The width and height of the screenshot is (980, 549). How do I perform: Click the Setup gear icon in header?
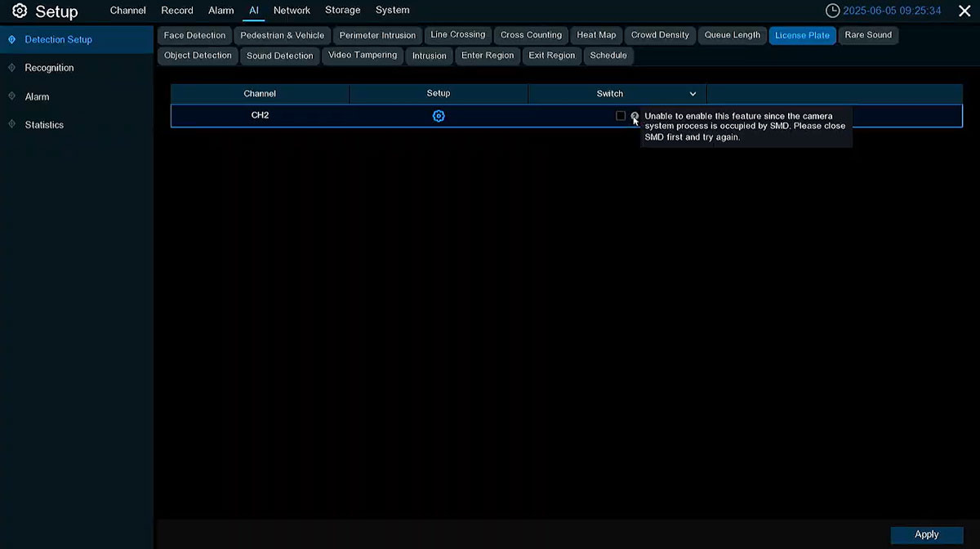click(x=20, y=11)
